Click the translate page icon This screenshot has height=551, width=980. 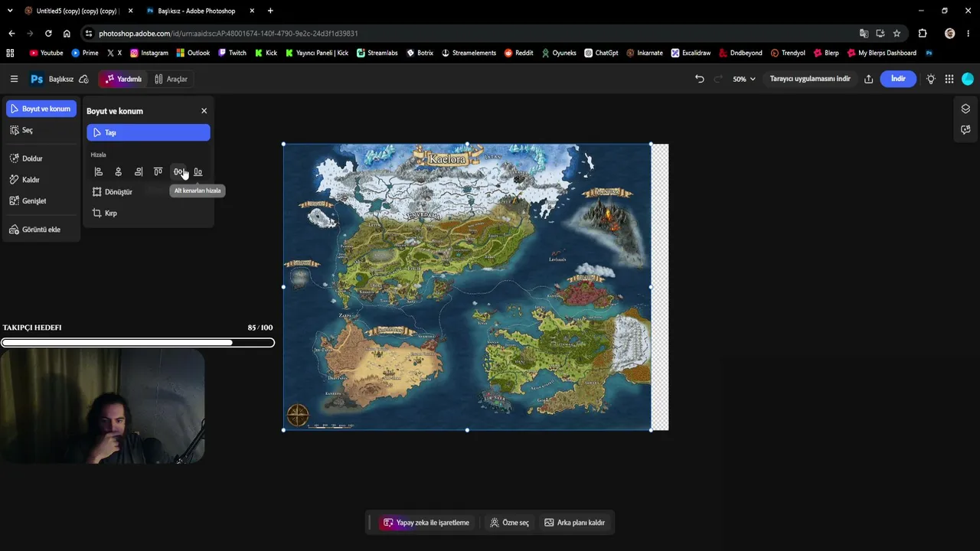[864, 34]
